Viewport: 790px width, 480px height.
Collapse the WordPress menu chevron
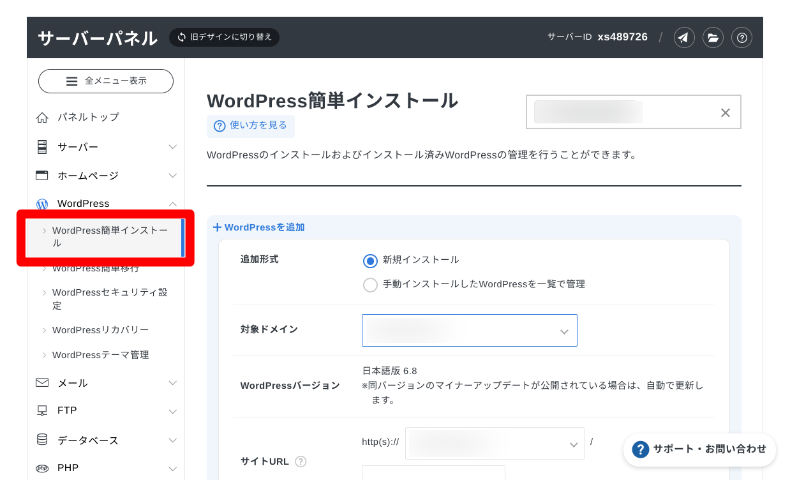[x=172, y=203]
